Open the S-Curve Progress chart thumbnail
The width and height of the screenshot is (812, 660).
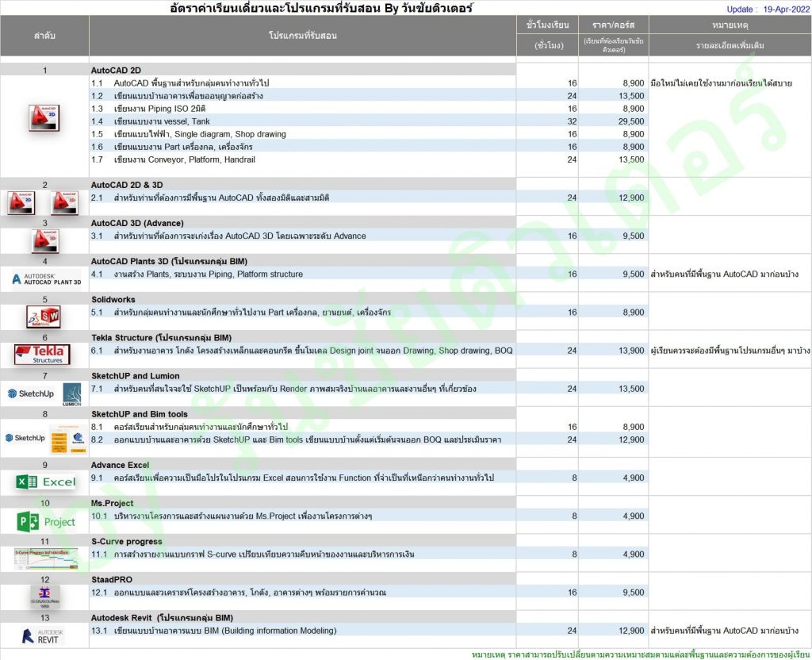45,559
